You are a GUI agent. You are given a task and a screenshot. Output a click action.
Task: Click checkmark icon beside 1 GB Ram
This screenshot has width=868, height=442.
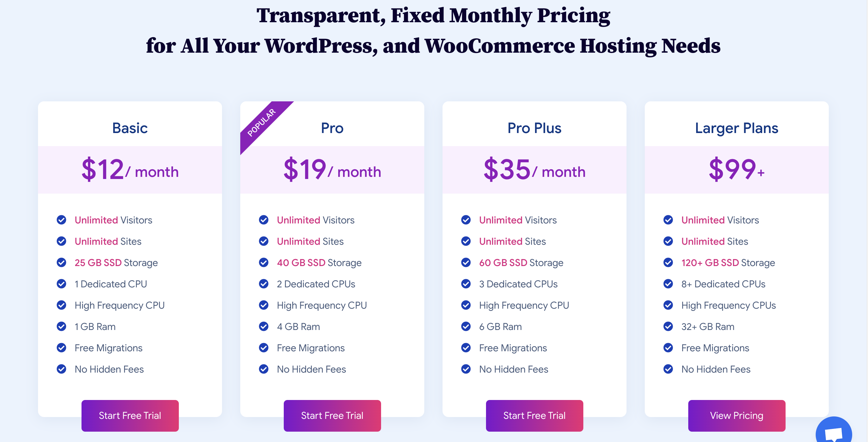coord(61,326)
